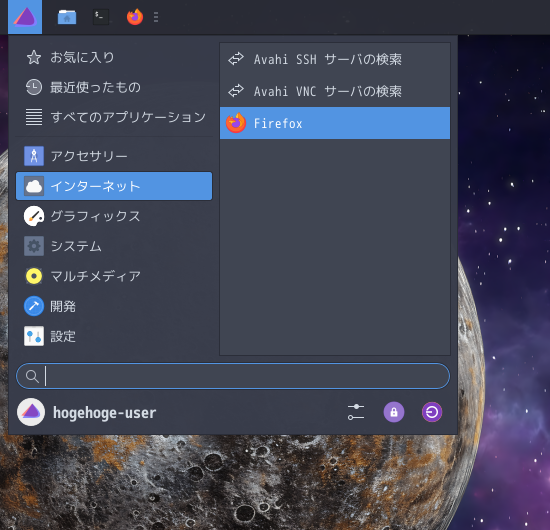Screen dimensions: 550x530
Task: Click the yellow disc マルチメディア icon
Action: pos(34,276)
